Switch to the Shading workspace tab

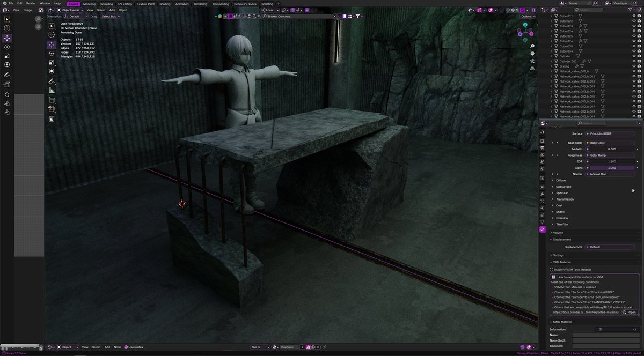click(165, 4)
